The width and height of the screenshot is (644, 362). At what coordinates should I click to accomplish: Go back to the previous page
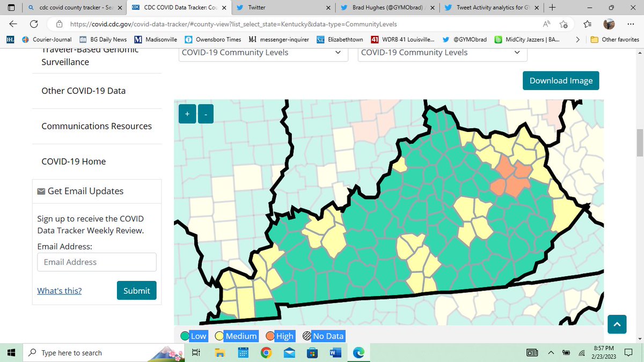click(13, 24)
